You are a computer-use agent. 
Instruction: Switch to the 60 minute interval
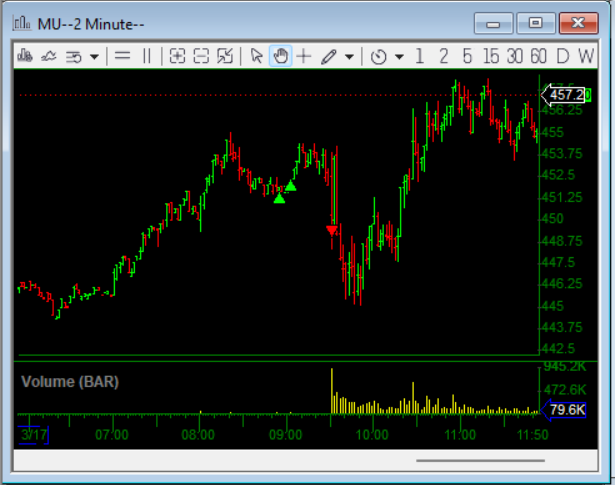coord(539,56)
